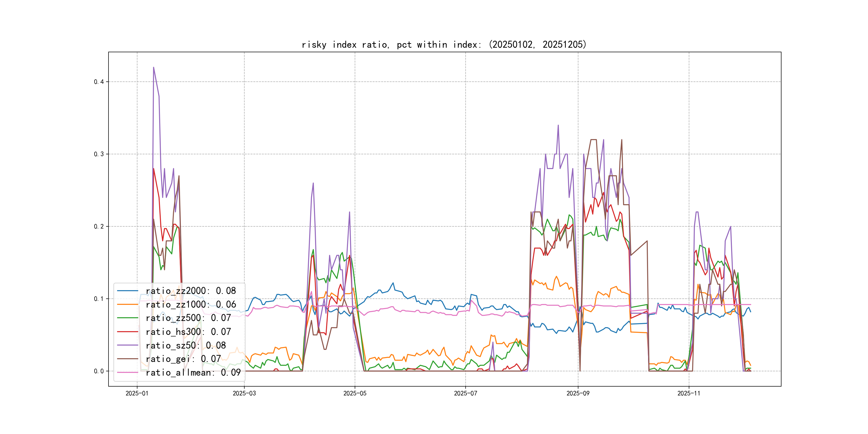
Task: Click the 2025-01 x-axis tick label
Action: point(137,394)
